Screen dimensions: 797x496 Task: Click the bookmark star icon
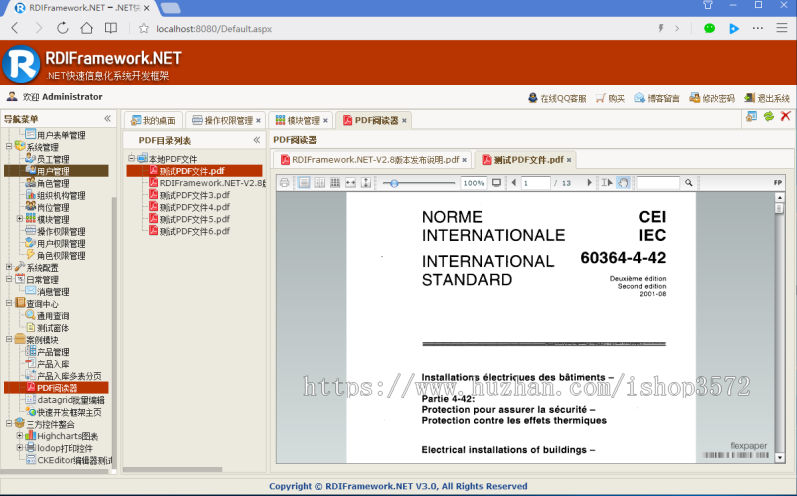coord(144,28)
